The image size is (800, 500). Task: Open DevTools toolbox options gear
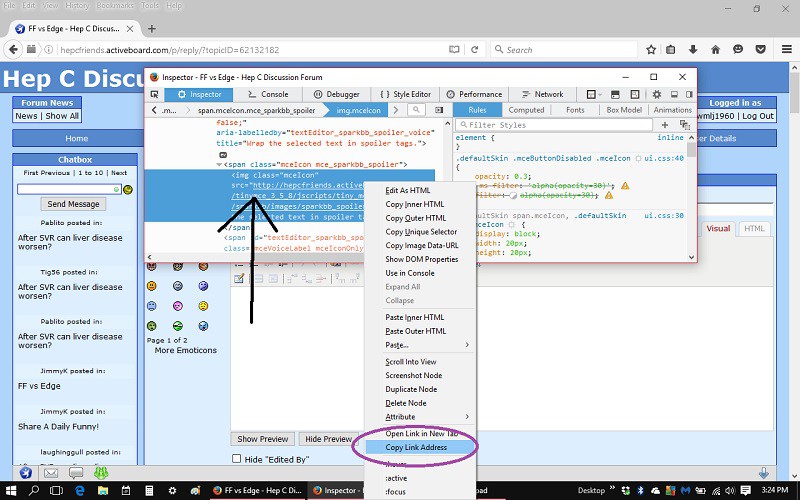tap(658, 94)
